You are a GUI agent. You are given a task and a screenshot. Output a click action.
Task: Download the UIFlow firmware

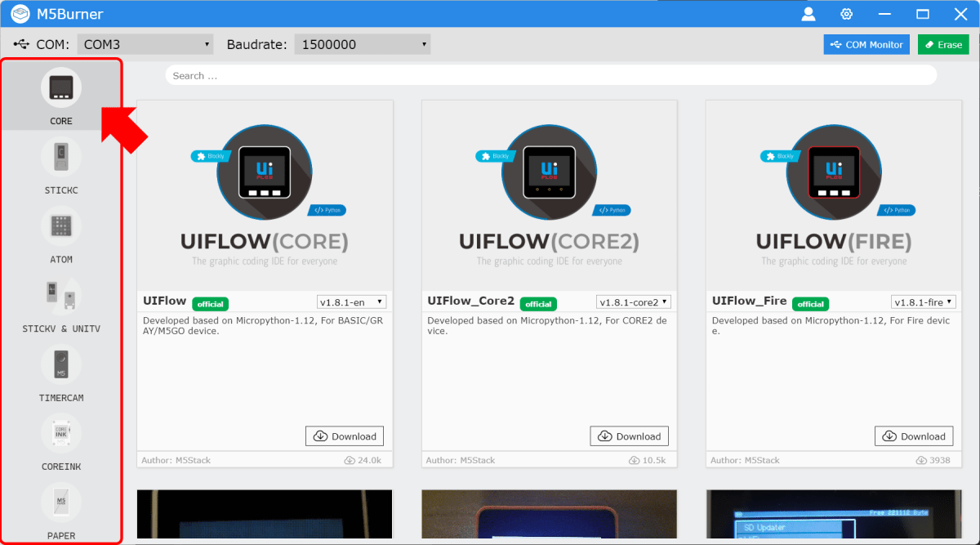pyautogui.click(x=345, y=436)
